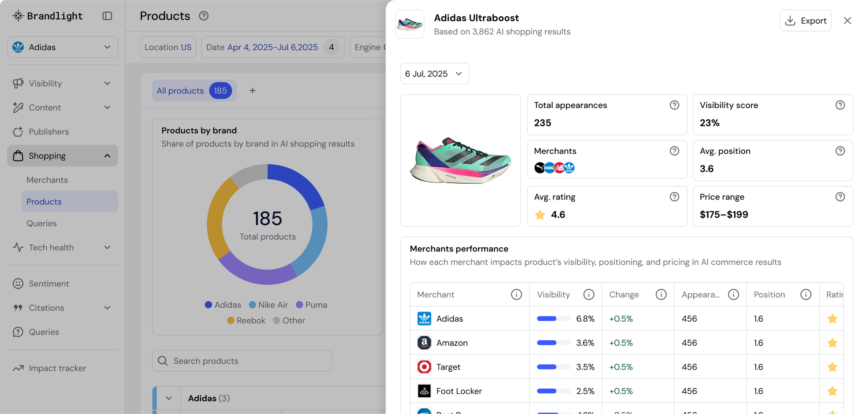
Task: Click the Foot Locker merchant logo icon
Action: click(x=424, y=391)
